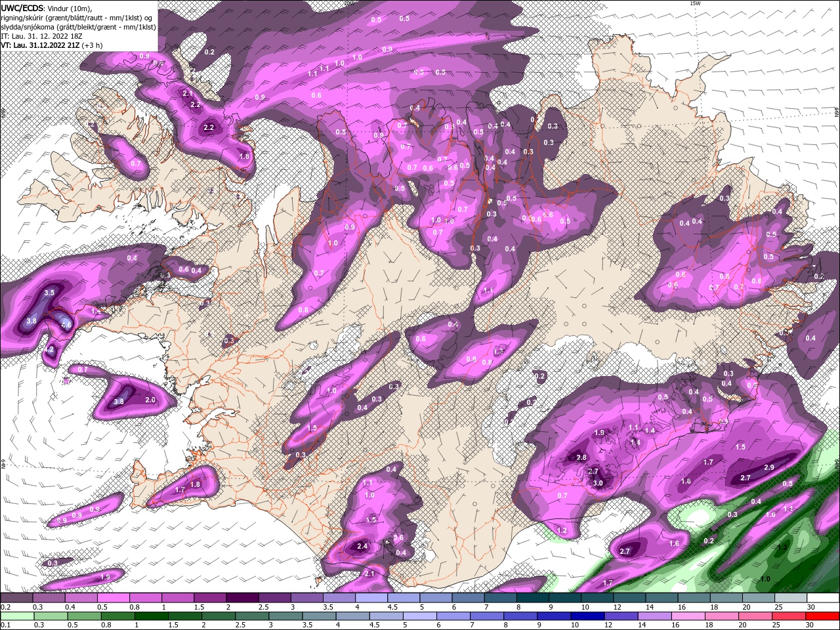This screenshot has height=630, width=840.
Task: Select the deep blue swatch starting at 10 in the lower scale
Action: tap(588, 616)
